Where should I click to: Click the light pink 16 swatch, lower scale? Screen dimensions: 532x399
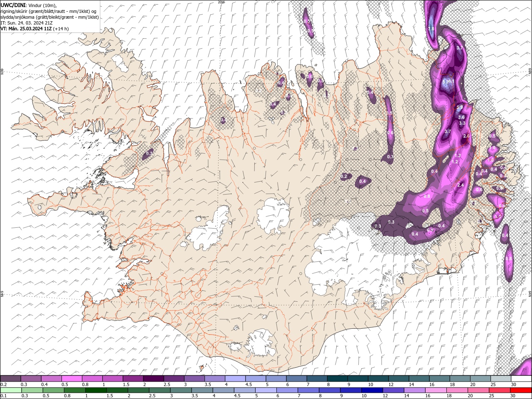(436, 390)
